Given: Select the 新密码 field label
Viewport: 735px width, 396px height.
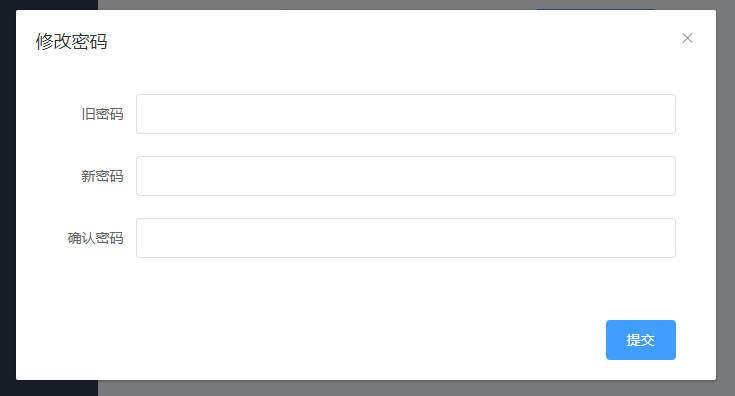Looking at the screenshot, I should tap(102, 176).
